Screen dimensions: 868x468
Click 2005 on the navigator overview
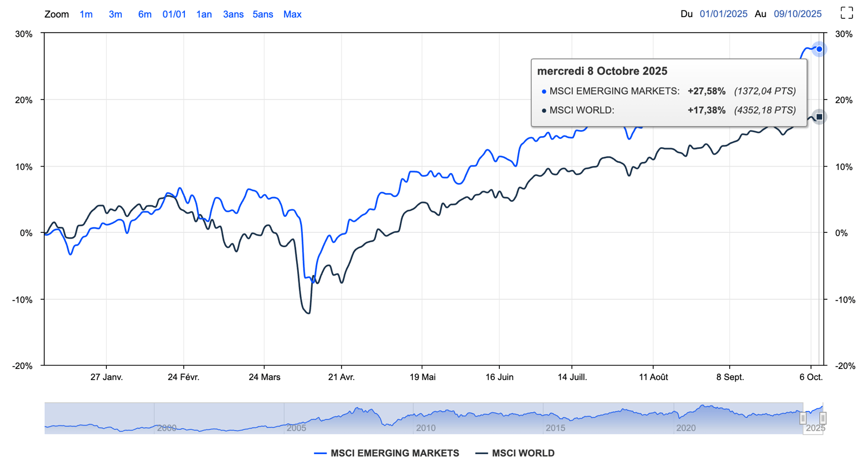296,428
